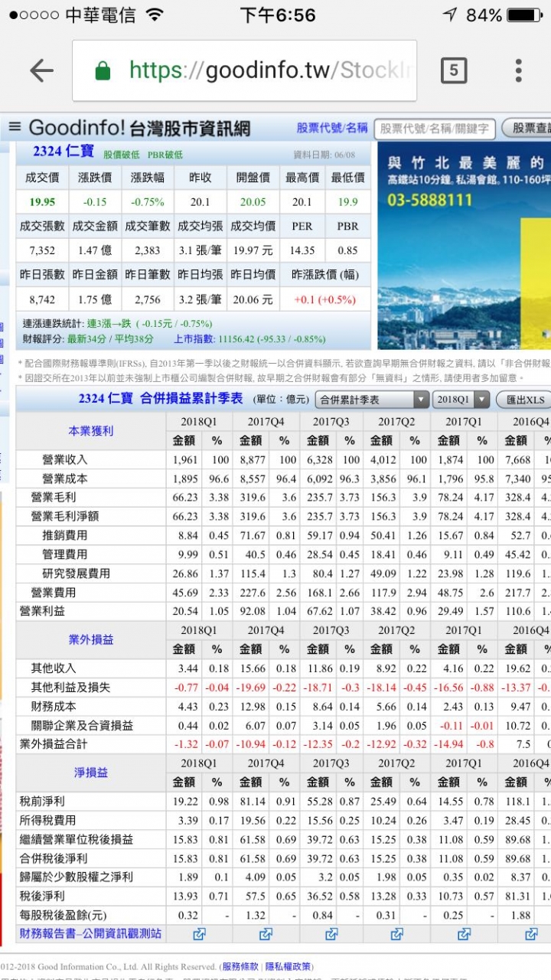
Task: Open the tab switcher showing 5
Action: click(x=454, y=71)
